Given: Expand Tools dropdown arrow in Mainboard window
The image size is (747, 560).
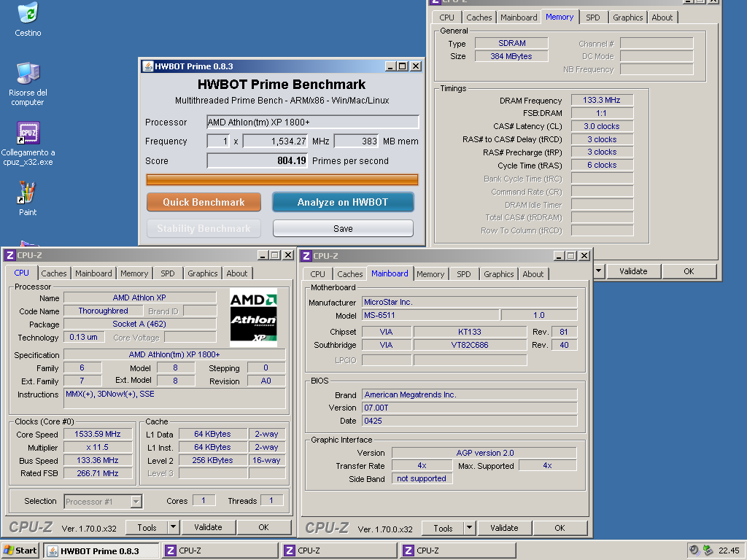Looking at the screenshot, I should click(470, 528).
